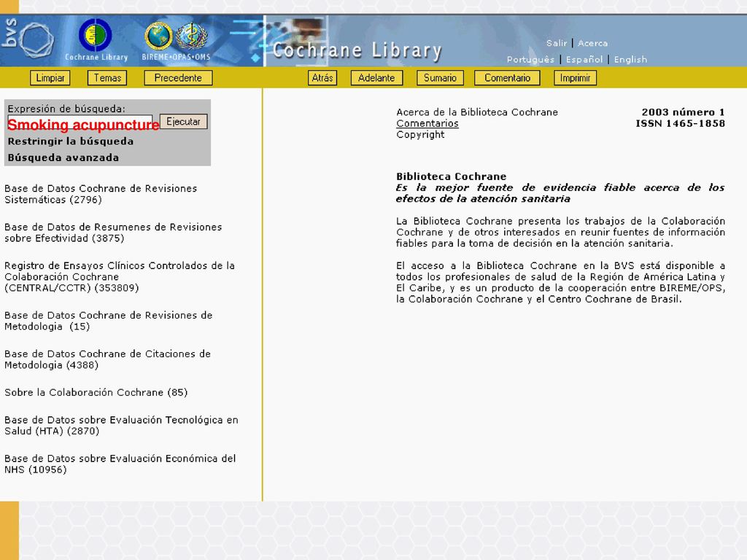This screenshot has height=560, width=747.
Task: Open the Sumario view
Action: 440,77
